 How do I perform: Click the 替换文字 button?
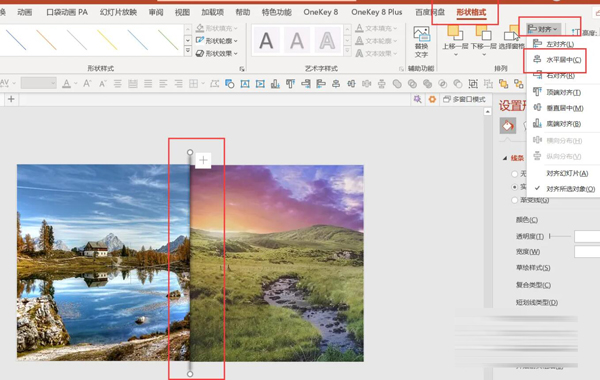click(421, 42)
